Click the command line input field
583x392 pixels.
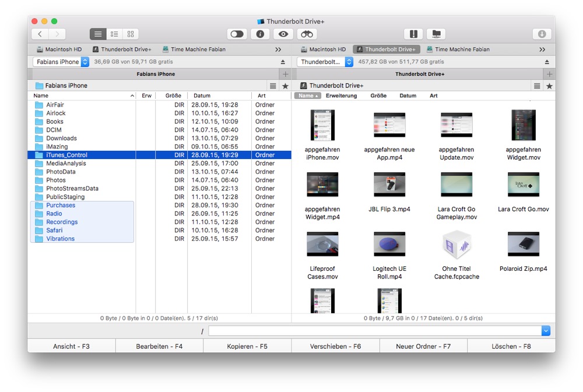point(375,331)
